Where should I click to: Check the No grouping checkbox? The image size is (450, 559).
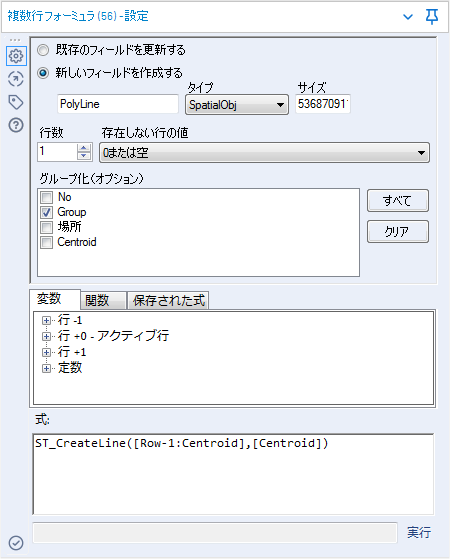(46, 197)
